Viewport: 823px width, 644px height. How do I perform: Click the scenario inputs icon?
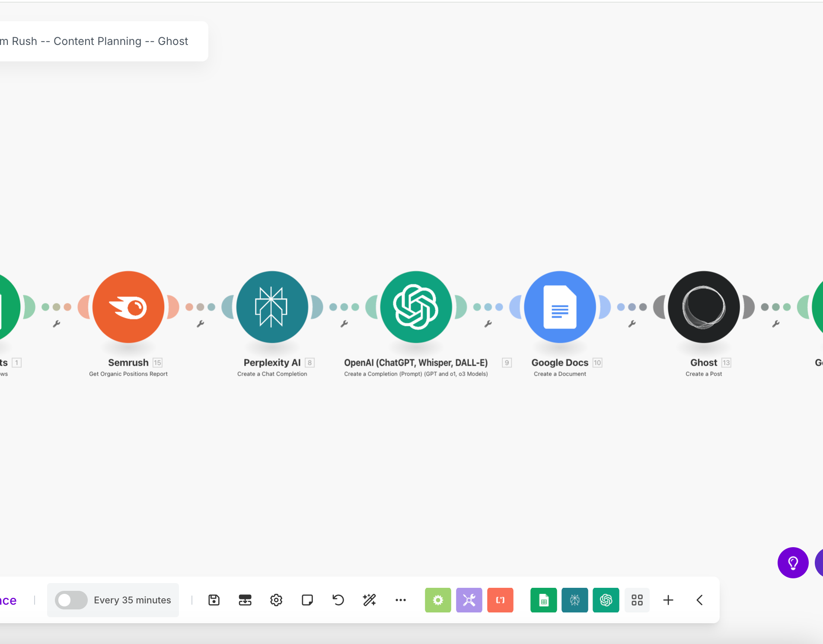tap(245, 600)
